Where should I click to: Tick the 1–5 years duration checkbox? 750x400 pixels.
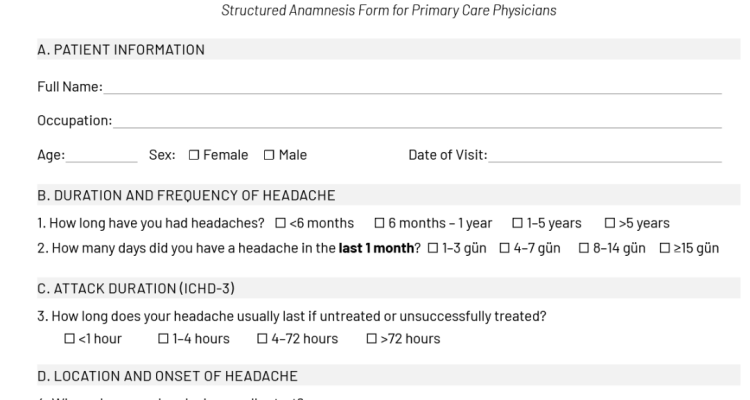(518, 223)
